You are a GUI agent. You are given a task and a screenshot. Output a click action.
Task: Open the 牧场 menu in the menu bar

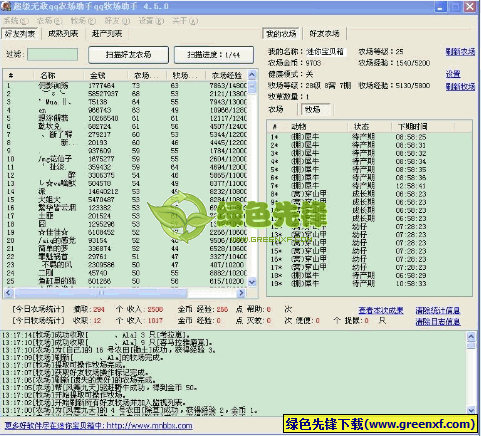[x=83, y=21]
